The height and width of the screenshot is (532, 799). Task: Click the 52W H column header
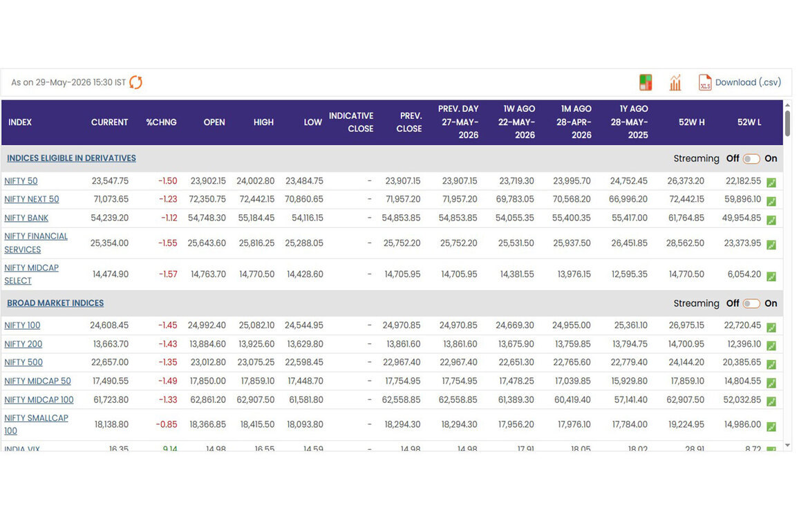click(691, 122)
